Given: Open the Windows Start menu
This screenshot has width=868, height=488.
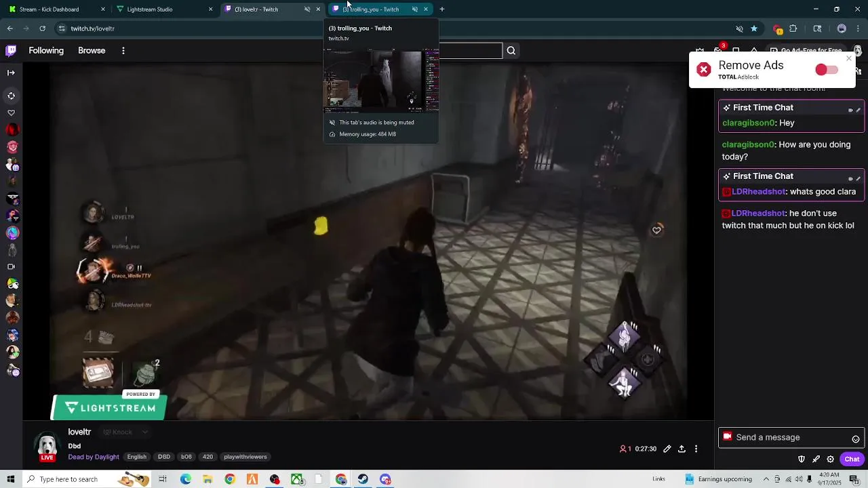Looking at the screenshot, I should click(x=12, y=479).
